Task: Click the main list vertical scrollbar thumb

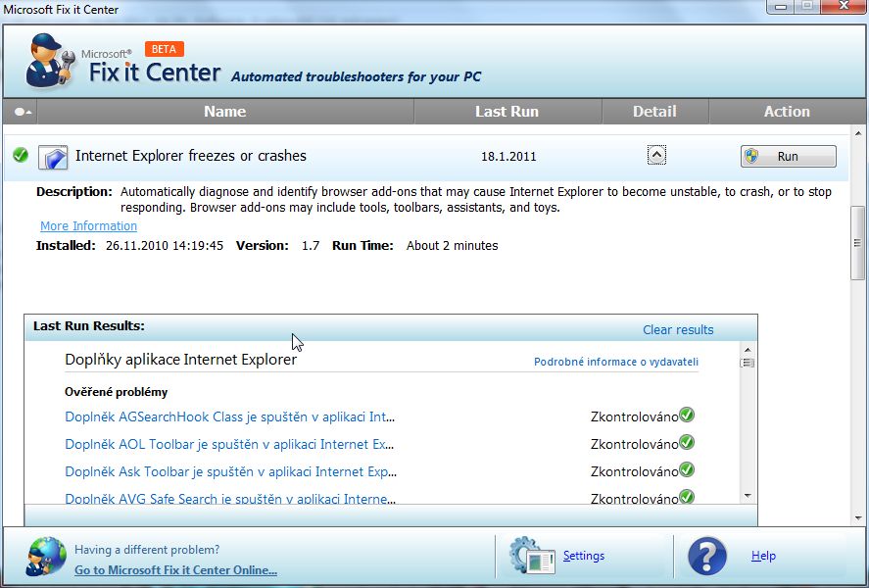Action: 858,243
